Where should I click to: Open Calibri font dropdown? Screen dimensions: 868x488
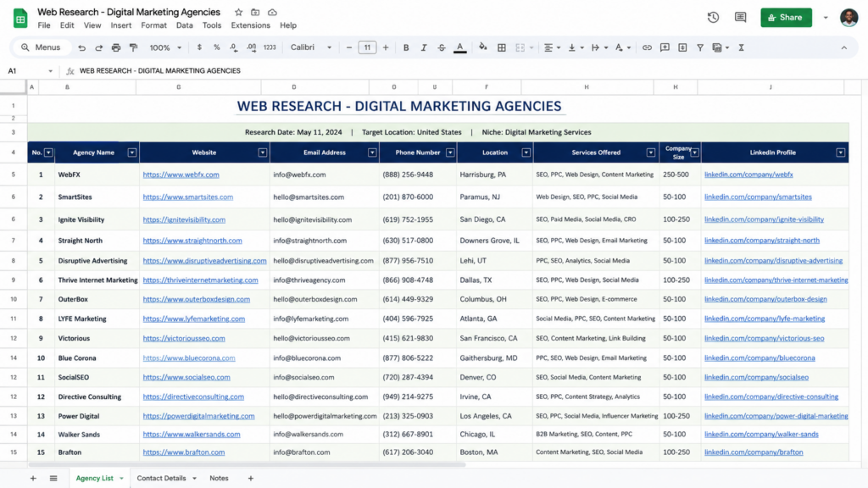click(311, 47)
